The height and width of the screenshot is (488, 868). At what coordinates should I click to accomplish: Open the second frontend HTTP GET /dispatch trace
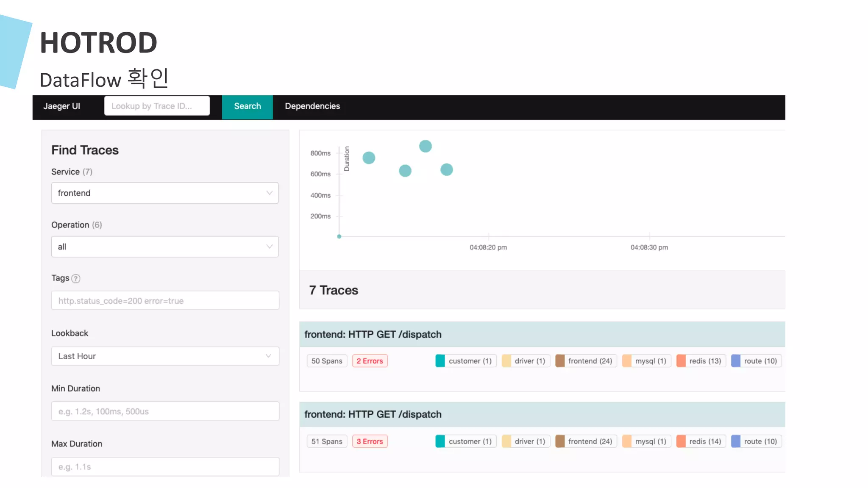pyautogui.click(x=542, y=414)
